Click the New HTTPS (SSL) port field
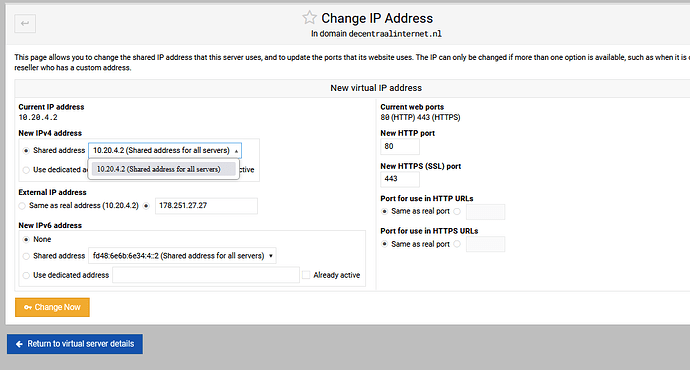Image resolution: width=690 pixels, height=370 pixels. [400, 179]
